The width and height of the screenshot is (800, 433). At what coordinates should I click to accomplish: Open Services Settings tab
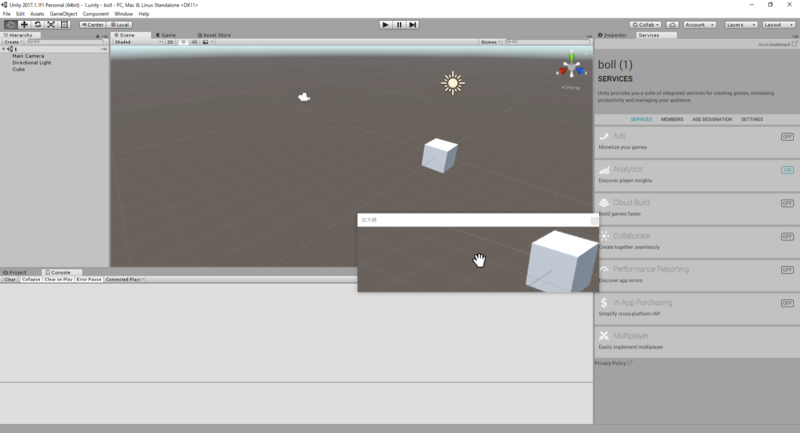click(752, 119)
